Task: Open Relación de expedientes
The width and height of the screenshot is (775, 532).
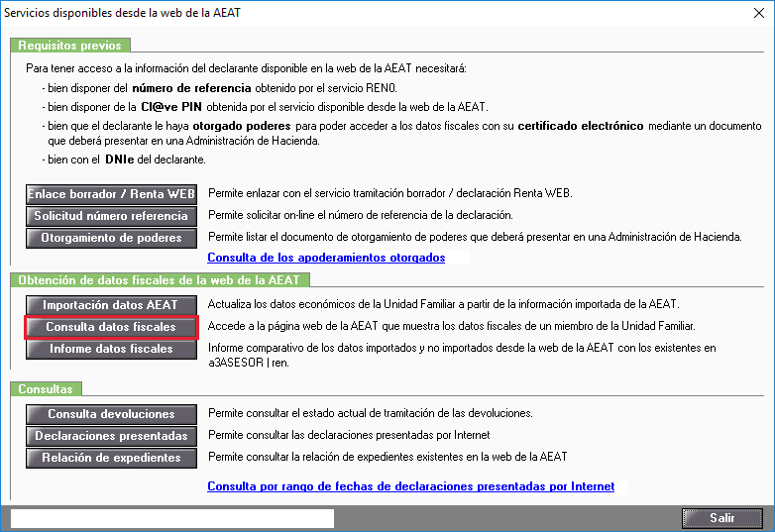Action: point(111,458)
